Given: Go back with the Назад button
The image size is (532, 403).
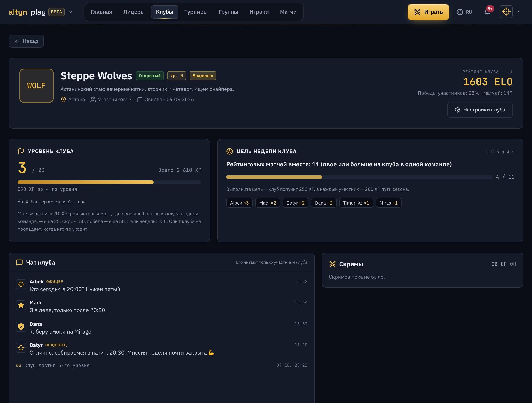Looking at the screenshot, I should click(x=26, y=41).
